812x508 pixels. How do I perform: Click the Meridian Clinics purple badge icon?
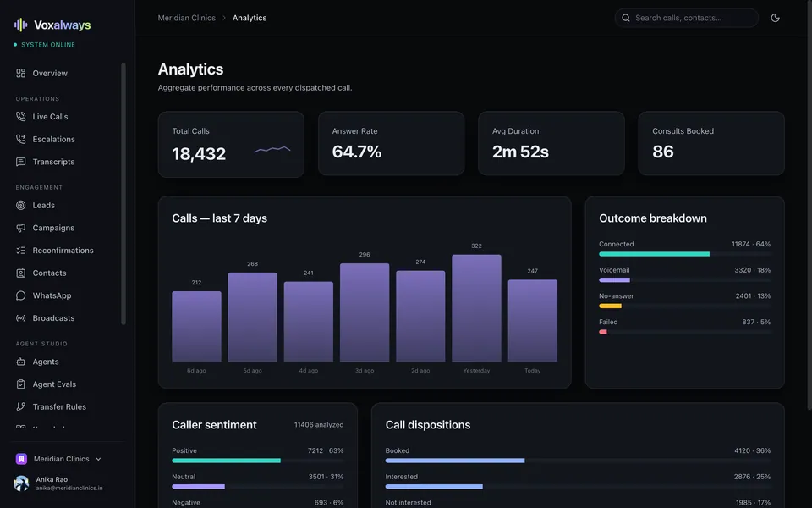[x=21, y=459]
